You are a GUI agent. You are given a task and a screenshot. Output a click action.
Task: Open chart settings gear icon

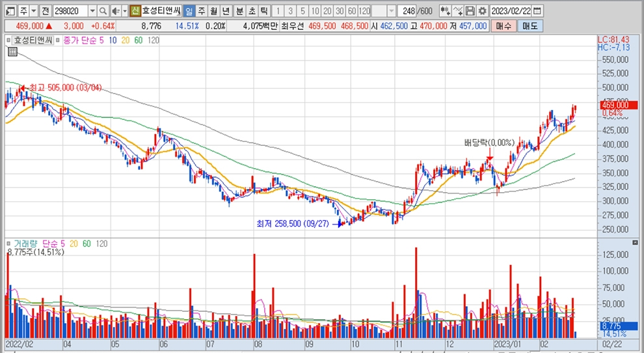tap(481, 11)
